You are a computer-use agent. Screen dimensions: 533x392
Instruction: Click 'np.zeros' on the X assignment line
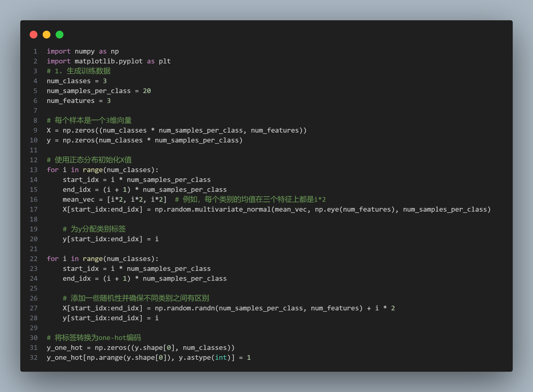click(x=79, y=130)
